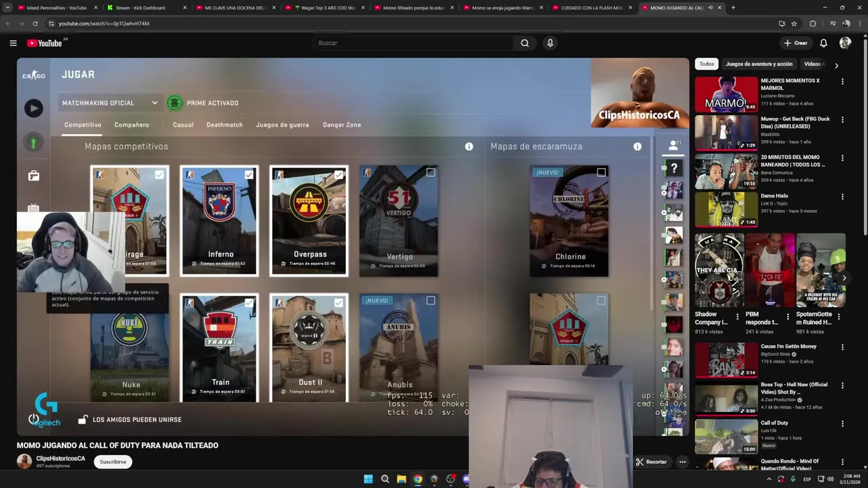The image size is (868, 488).
Task: Open the three-dot more actions below the video
Action: pyautogui.click(x=682, y=462)
